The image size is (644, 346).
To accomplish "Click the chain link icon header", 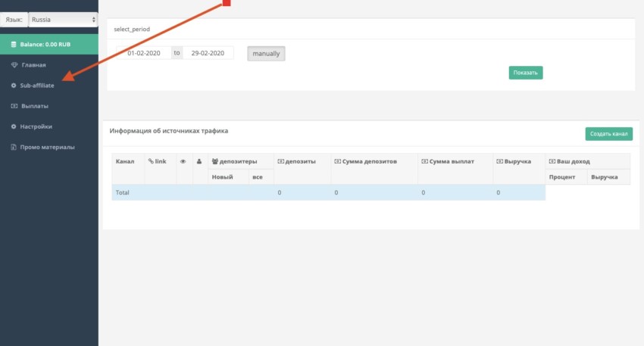I will click(x=151, y=161).
